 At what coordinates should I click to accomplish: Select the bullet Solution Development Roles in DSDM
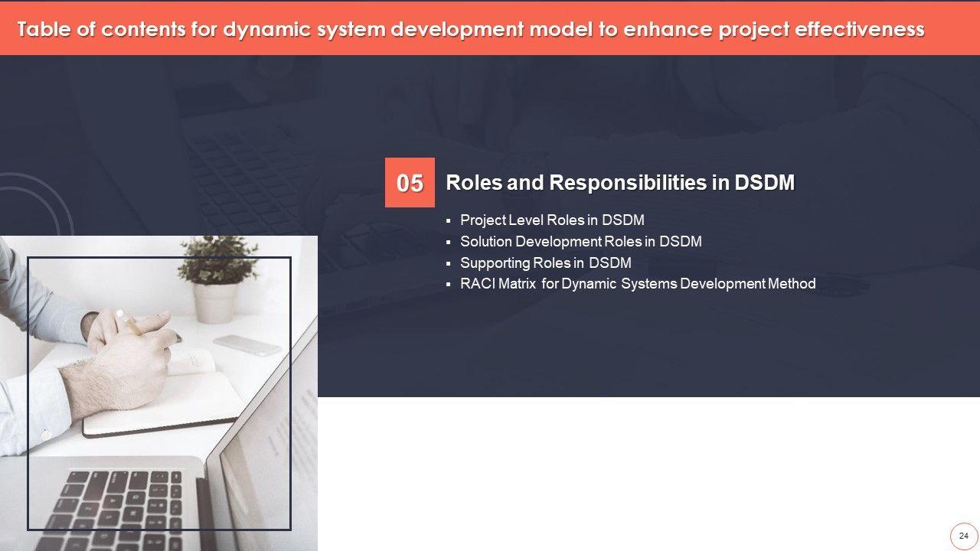tap(581, 242)
